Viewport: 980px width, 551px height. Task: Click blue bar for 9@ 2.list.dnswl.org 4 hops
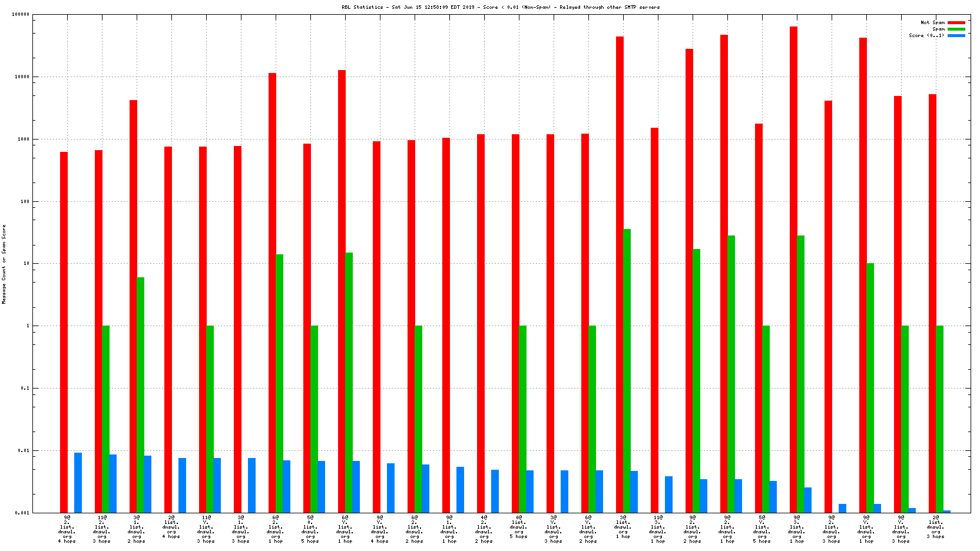78,483
